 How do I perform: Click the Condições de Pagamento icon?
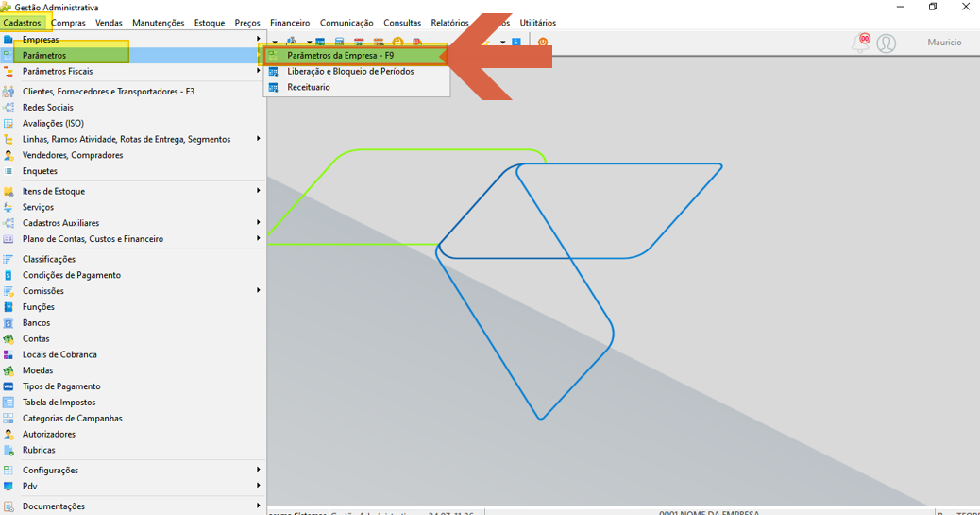(8, 275)
